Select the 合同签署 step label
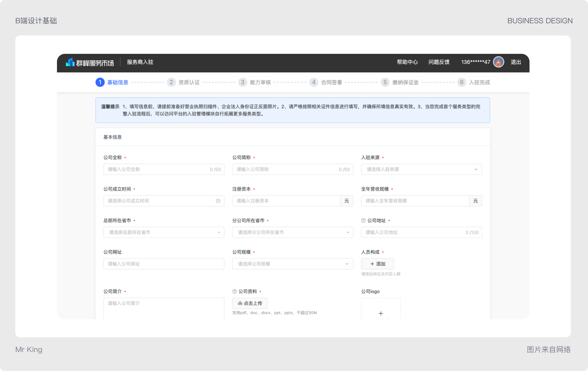This screenshot has height=371, width=588. coord(331,82)
